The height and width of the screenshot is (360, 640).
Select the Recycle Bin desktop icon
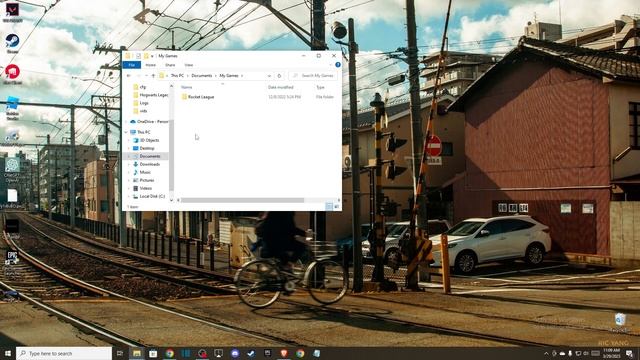coord(620,322)
